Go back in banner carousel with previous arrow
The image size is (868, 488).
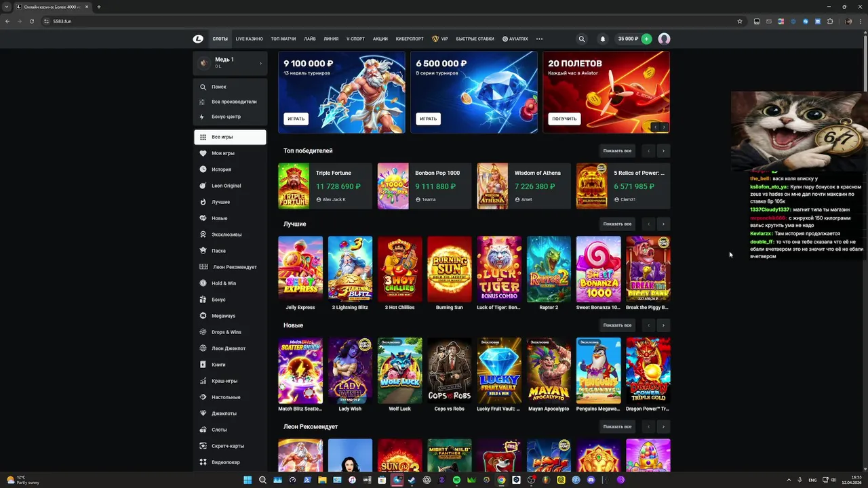pos(655,127)
